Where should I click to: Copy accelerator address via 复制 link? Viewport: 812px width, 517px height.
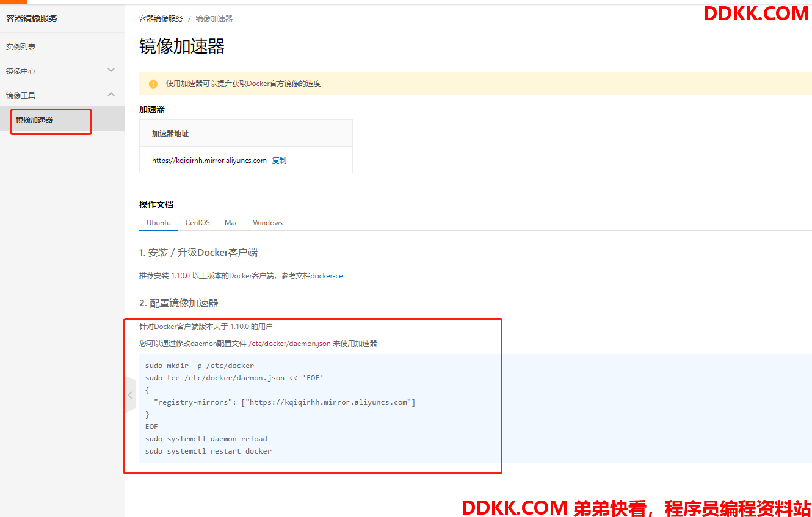pyautogui.click(x=279, y=161)
